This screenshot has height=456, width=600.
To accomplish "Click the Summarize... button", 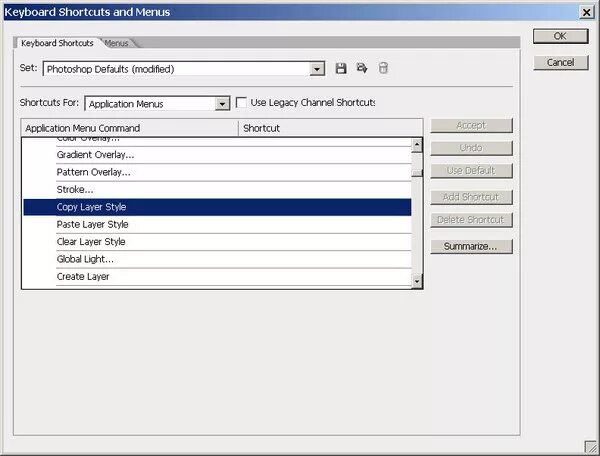I will (471, 246).
